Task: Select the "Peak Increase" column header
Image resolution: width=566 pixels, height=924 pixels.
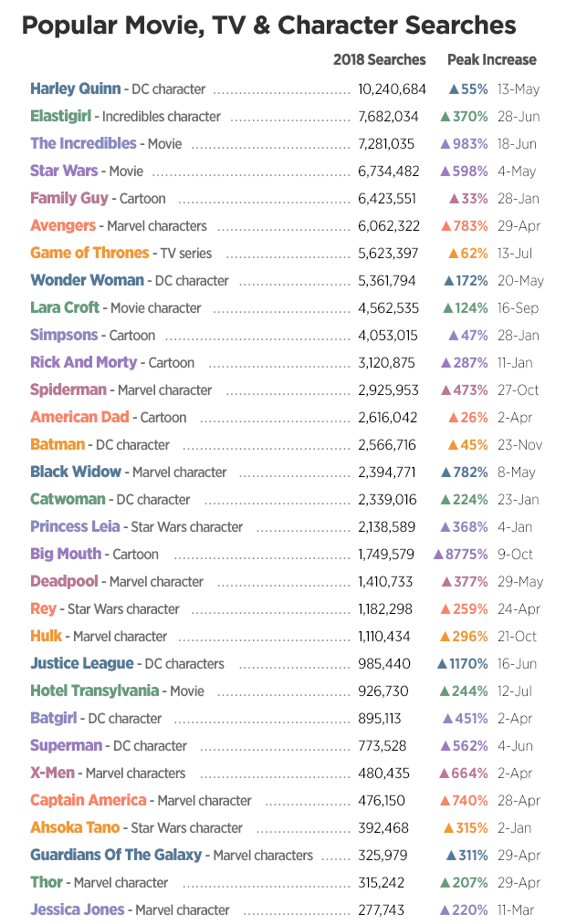Action: point(491,60)
